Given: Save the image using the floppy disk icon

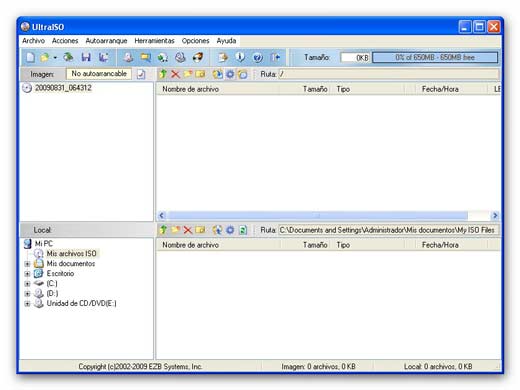Looking at the screenshot, I should (x=86, y=57).
